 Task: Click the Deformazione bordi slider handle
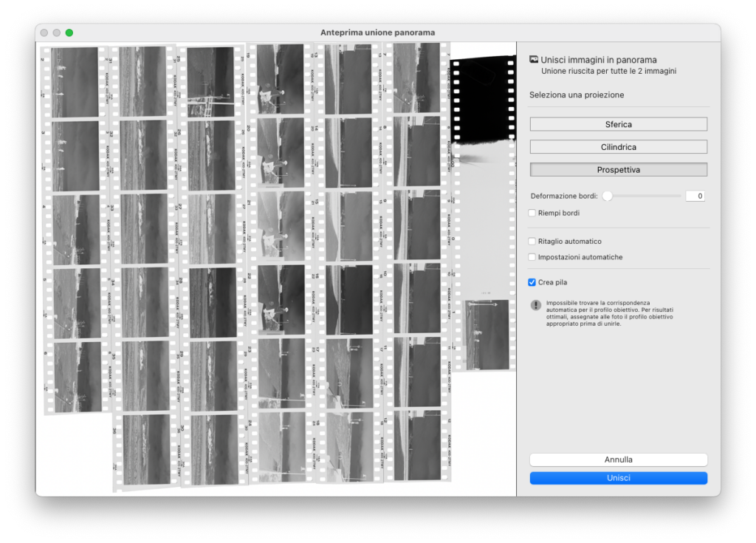coord(608,196)
